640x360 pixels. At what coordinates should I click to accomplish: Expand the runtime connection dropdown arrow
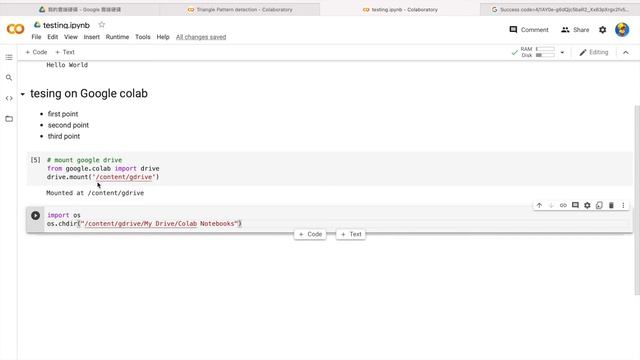coord(562,52)
